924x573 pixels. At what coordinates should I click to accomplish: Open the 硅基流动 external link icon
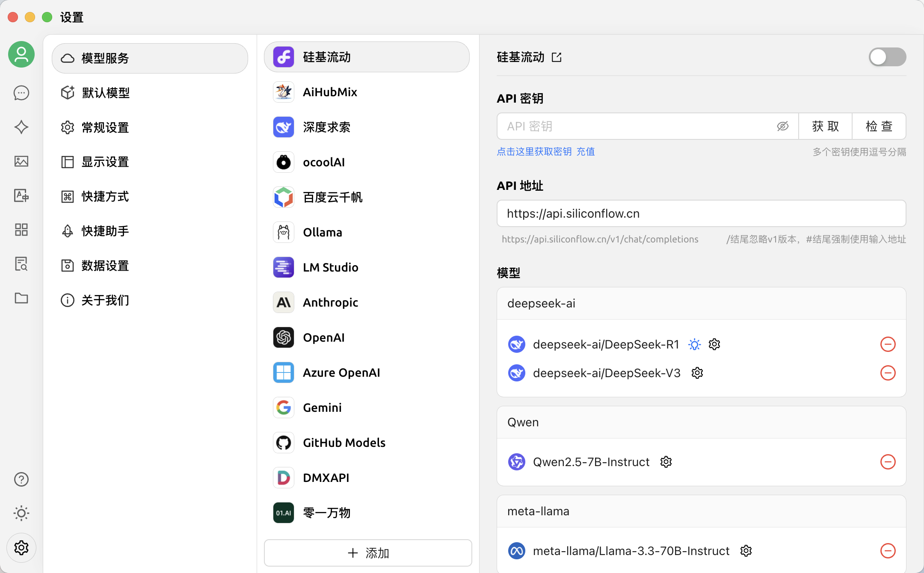pyautogui.click(x=557, y=57)
